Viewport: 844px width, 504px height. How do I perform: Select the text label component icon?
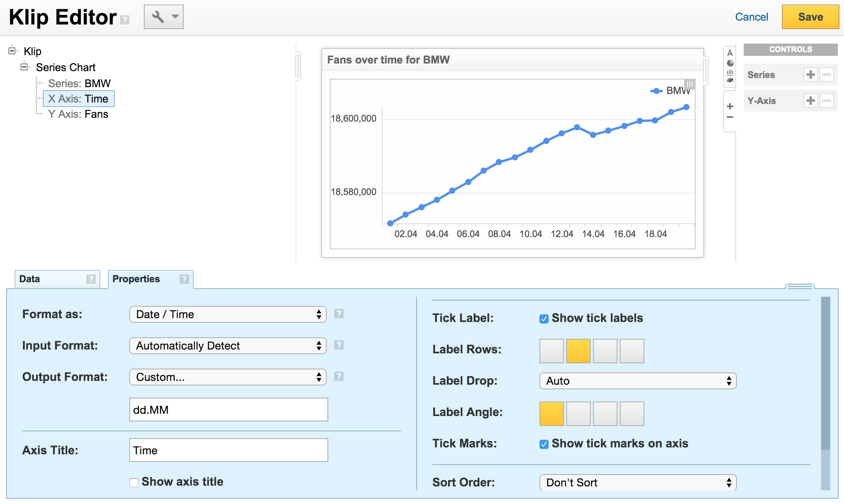(x=730, y=53)
